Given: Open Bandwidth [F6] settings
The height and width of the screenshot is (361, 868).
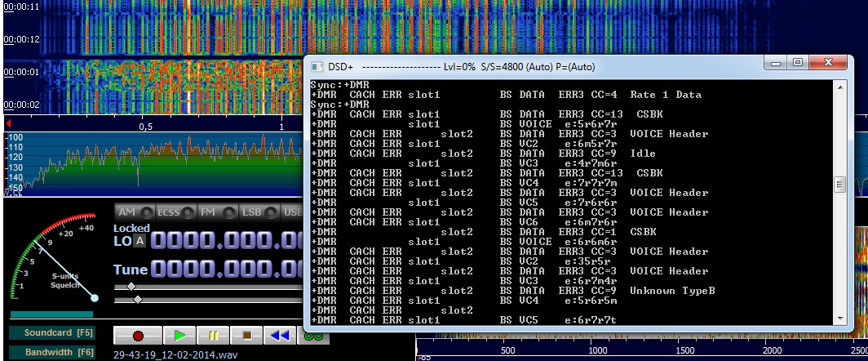Looking at the screenshot, I should point(52,352).
